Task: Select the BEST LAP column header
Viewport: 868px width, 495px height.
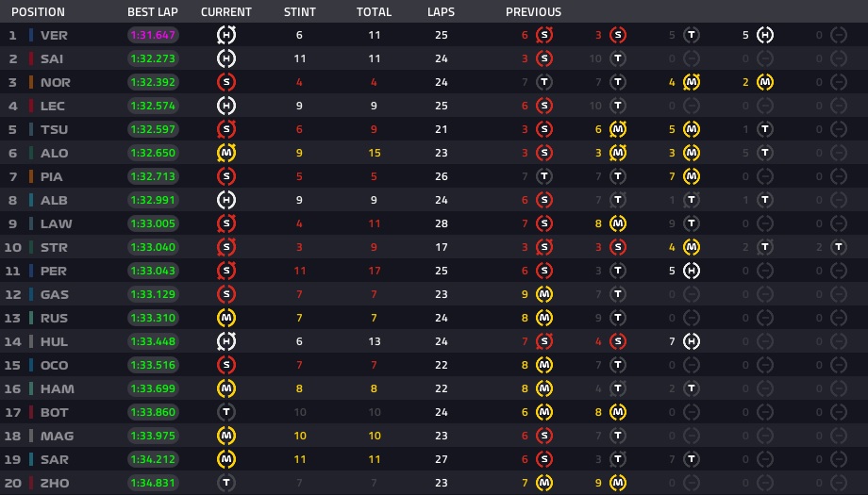Action: coord(153,11)
